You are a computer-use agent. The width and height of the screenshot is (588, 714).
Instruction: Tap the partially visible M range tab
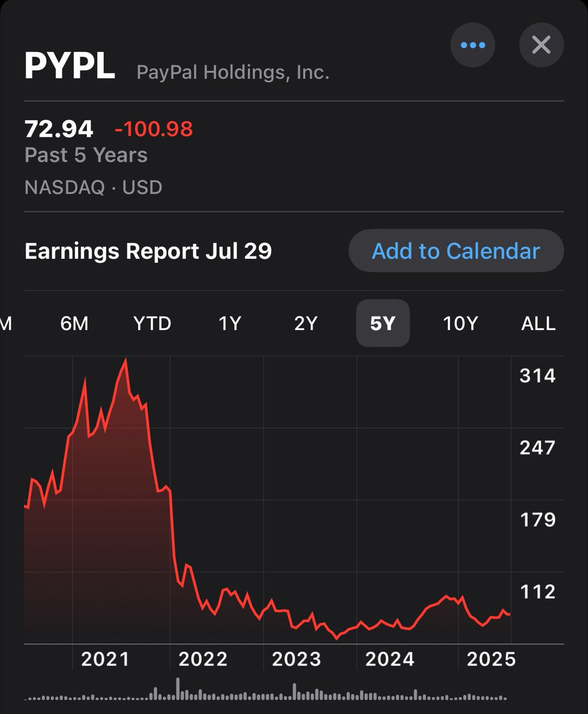click(x=6, y=324)
